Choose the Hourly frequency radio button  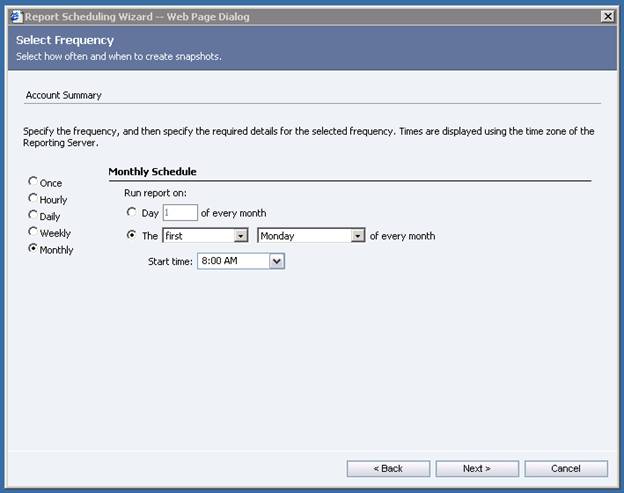[33, 199]
